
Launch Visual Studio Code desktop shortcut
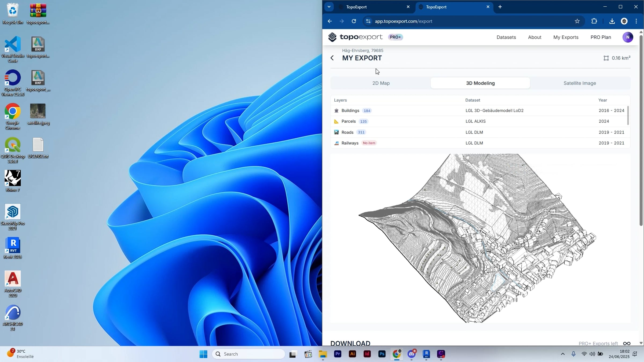pyautogui.click(x=13, y=49)
